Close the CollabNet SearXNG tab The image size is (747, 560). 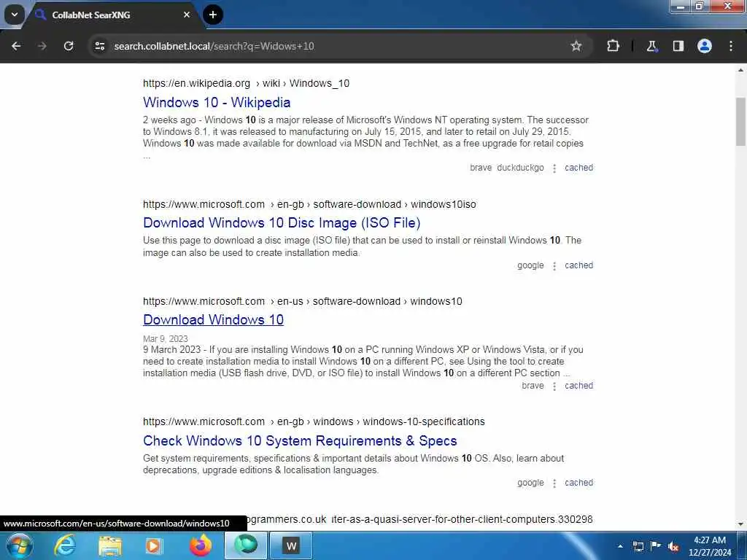click(187, 15)
